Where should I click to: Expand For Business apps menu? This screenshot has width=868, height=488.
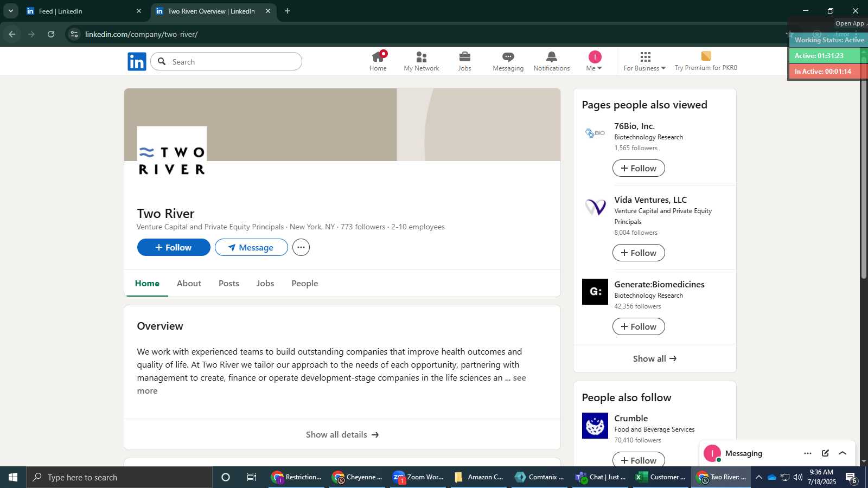644,61
